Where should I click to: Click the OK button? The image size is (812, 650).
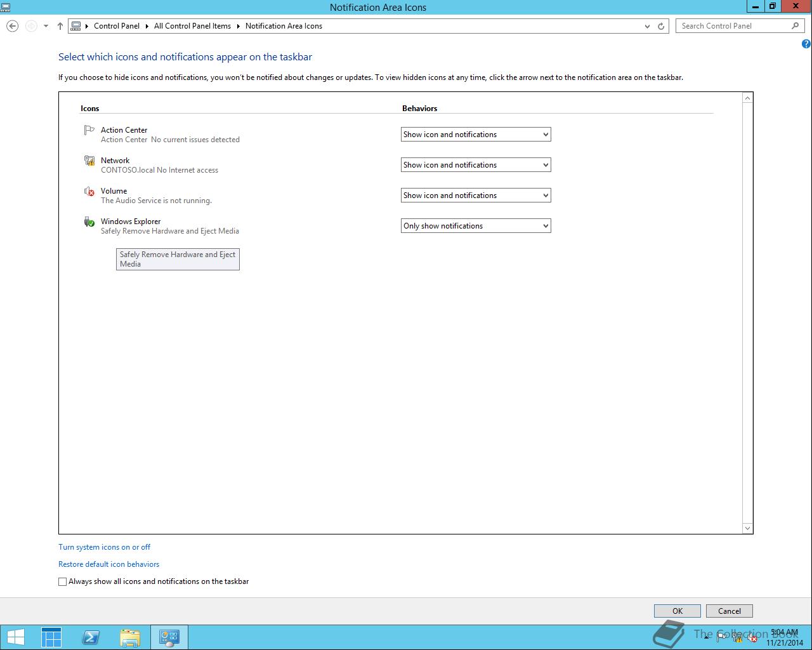(x=678, y=611)
